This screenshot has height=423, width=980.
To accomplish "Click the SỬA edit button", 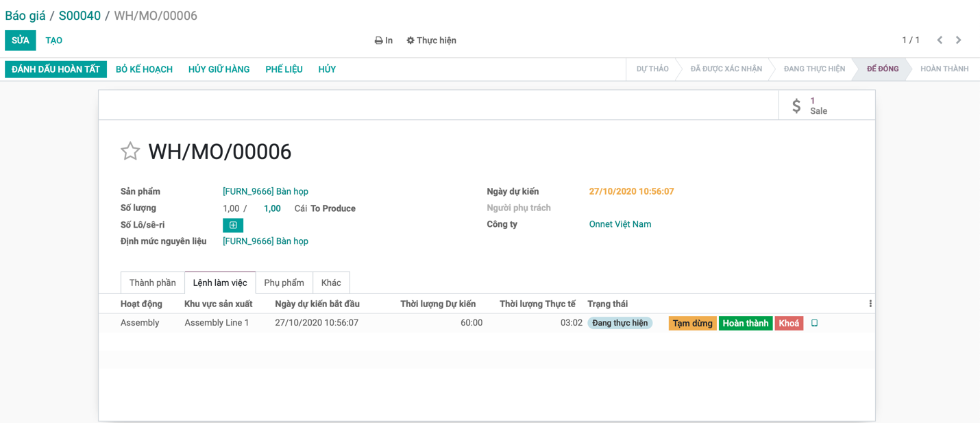I will tap(21, 40).
